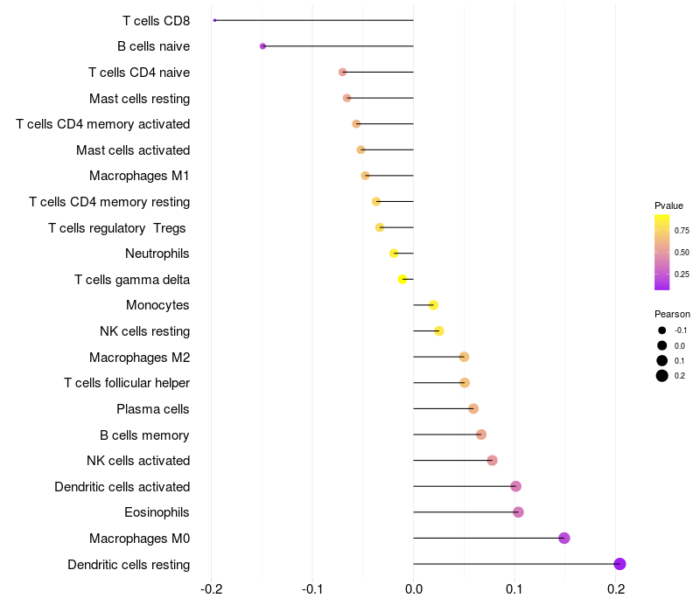Image resolution: width=700 pixels, height=612 pixels.
Task: Click the Pvalue legend title
Action: (668, 205)
